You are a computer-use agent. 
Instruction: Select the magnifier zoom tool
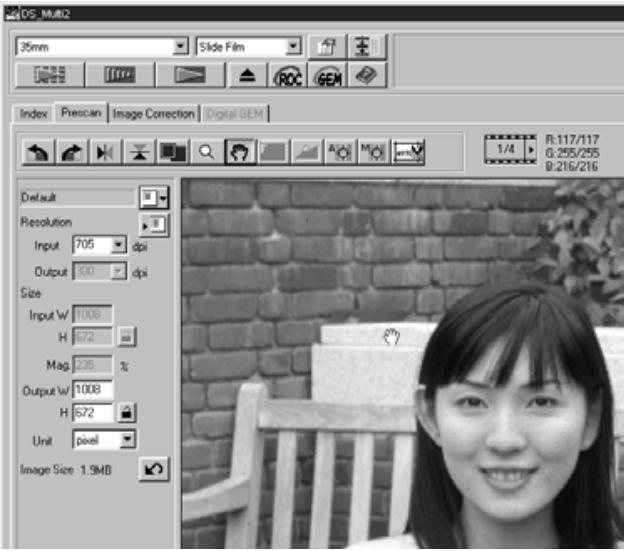coord(206,152)
